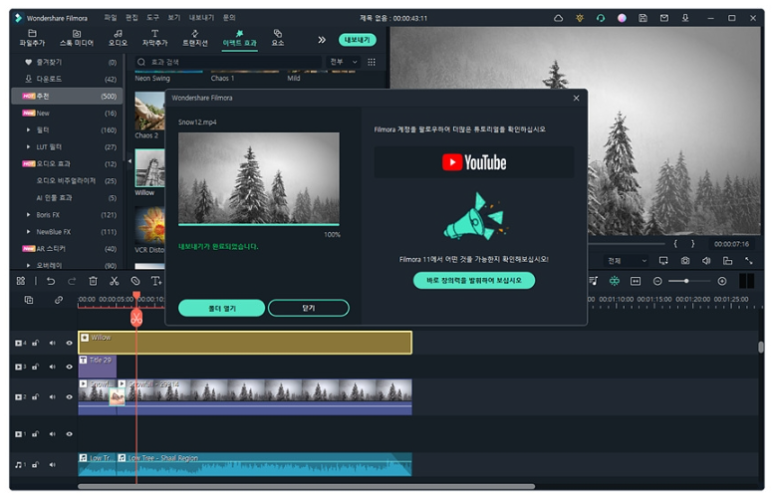This screenshot has width=773, height=496.
Task: Open the 트랜지션 tab
Action: point(195,38)
